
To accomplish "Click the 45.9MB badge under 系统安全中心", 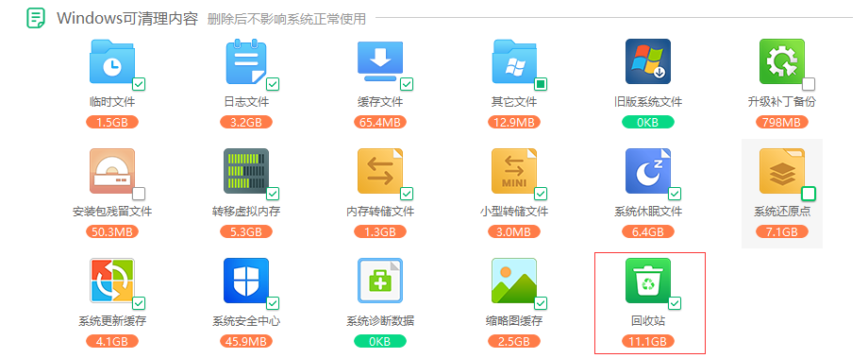I will click(246, 341).
